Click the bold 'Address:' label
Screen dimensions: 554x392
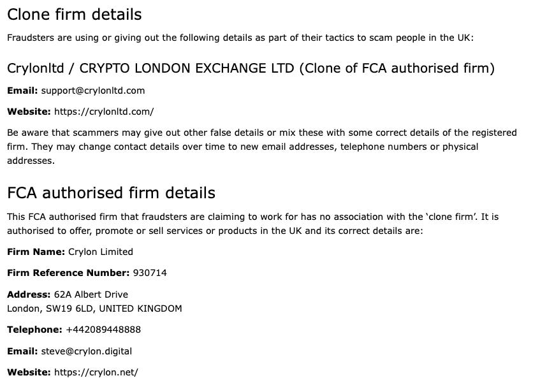[29, 294]
